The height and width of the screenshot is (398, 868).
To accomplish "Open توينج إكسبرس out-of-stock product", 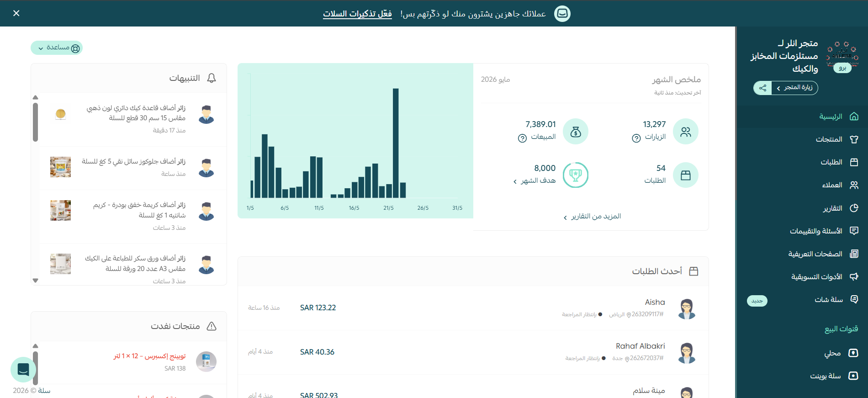I will 149,356.
